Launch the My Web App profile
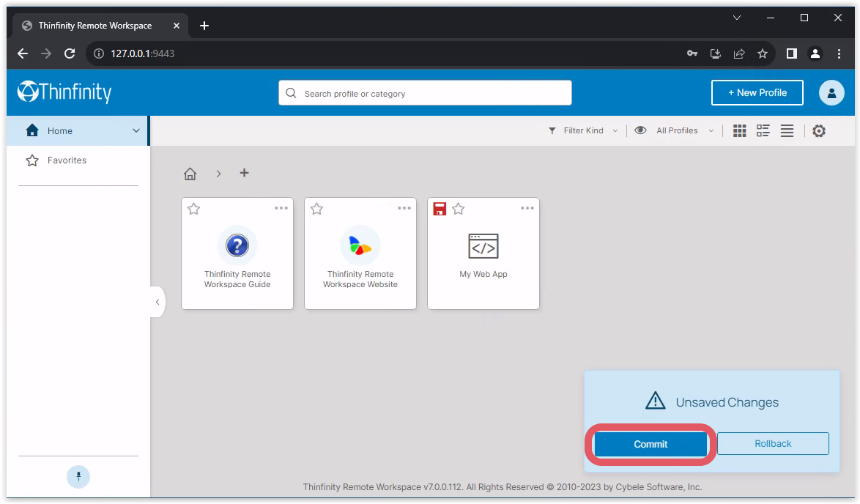The height and width of the screenshot is (504, 860). click(483, 254)
